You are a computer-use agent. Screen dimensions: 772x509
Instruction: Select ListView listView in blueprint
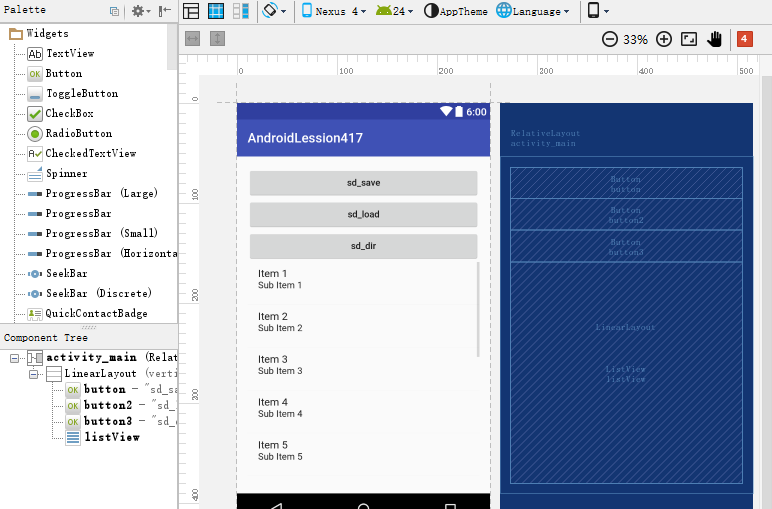(x=626, y=374)
